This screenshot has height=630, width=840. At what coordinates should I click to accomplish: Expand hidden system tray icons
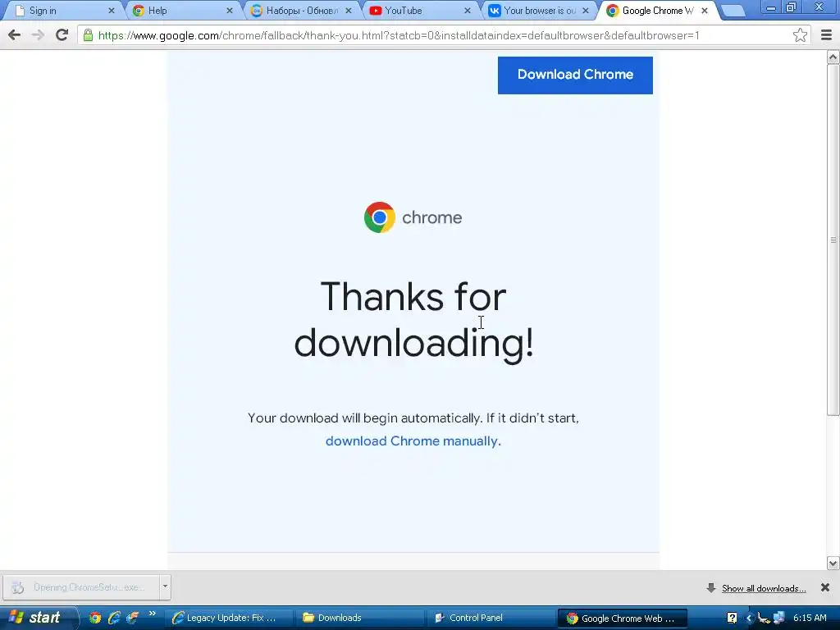coord(749,619)
